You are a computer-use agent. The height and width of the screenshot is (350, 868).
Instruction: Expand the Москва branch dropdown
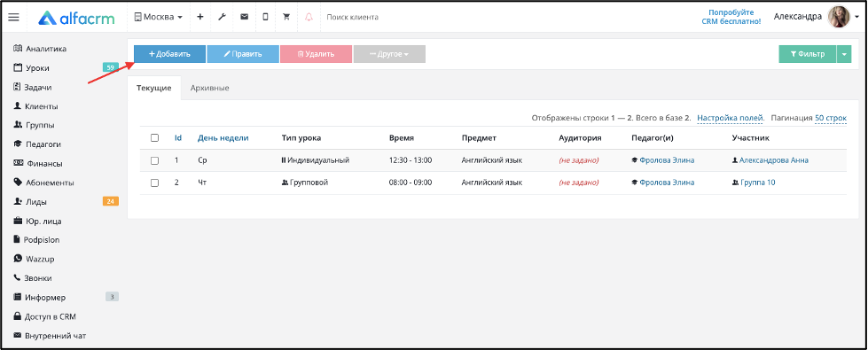(159, 17)
